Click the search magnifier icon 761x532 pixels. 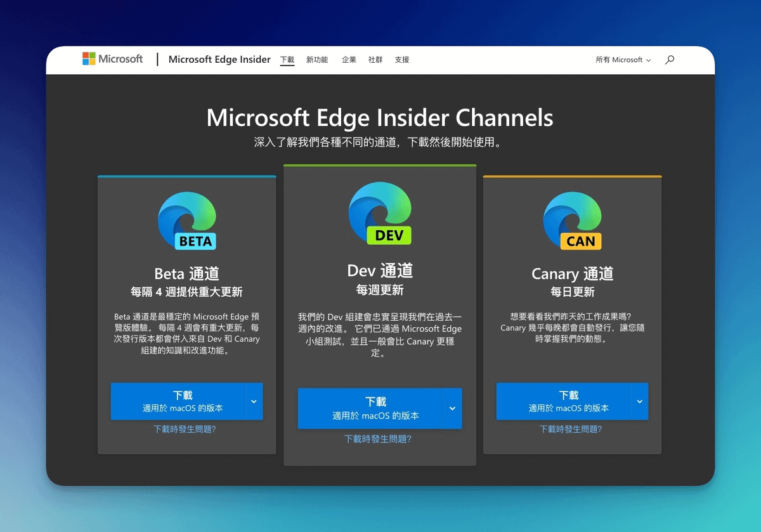670,60
